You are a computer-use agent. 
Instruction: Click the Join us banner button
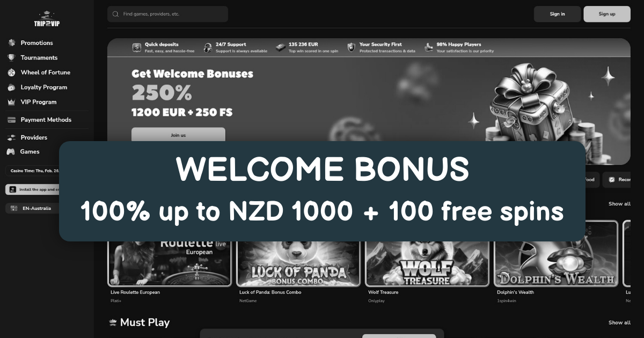coord(178,134)
